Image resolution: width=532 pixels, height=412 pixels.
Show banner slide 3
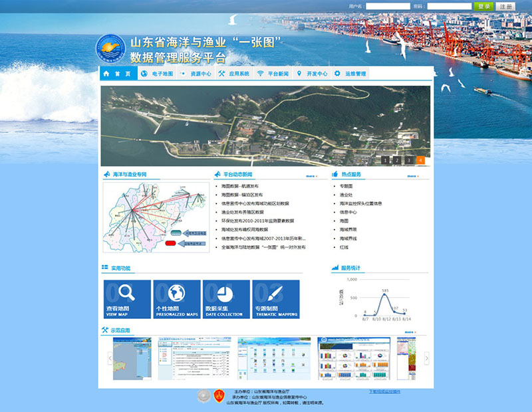click(409, 160)
